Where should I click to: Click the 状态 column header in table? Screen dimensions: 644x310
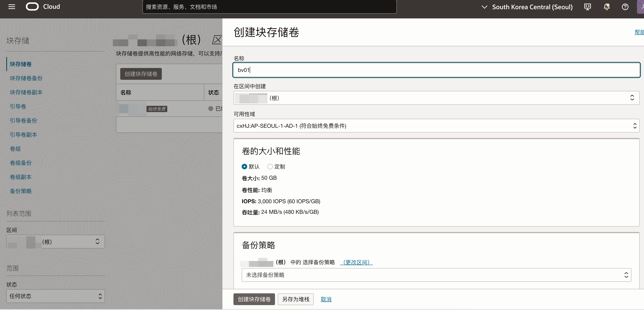(x=213, y=92)
